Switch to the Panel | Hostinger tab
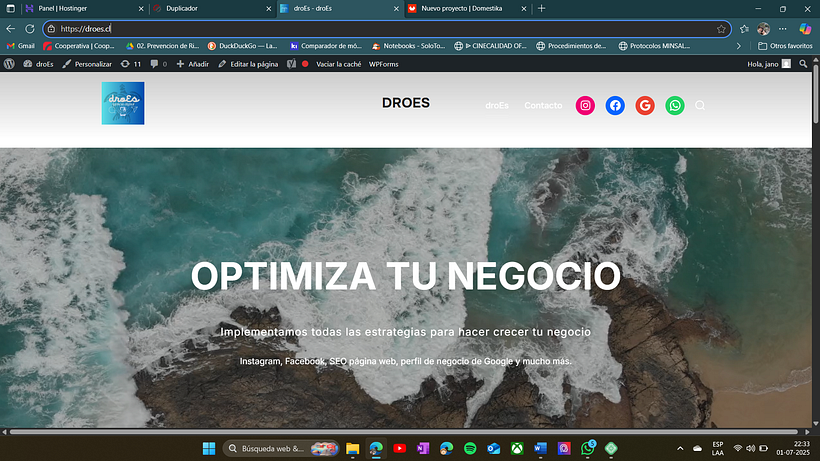 coord(77,8)
